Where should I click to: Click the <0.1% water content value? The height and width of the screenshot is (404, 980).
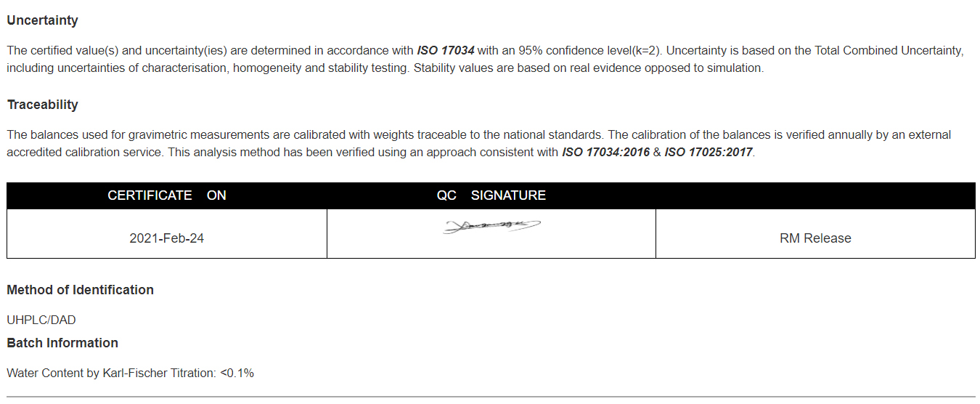click(237, 373)
